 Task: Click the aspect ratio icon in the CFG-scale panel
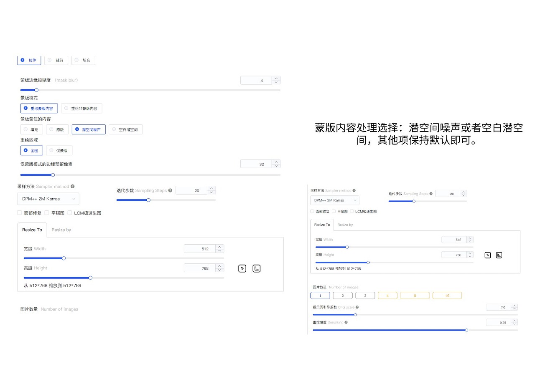pos(499,255)
